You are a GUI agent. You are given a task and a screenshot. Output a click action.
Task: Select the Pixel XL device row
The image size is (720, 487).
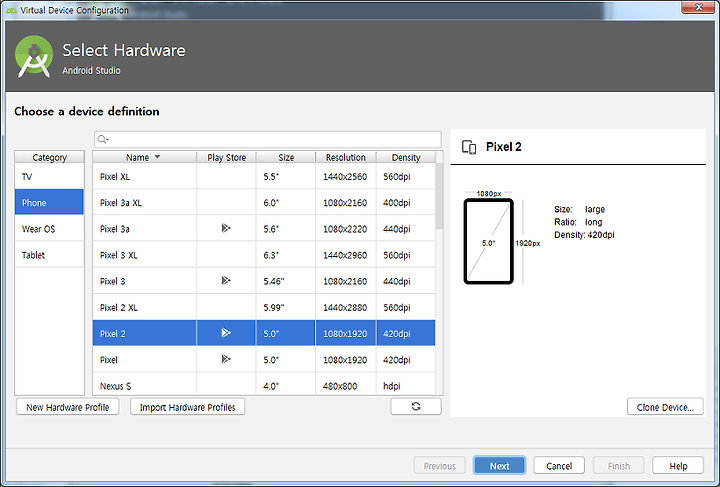(x=264, y=177)
